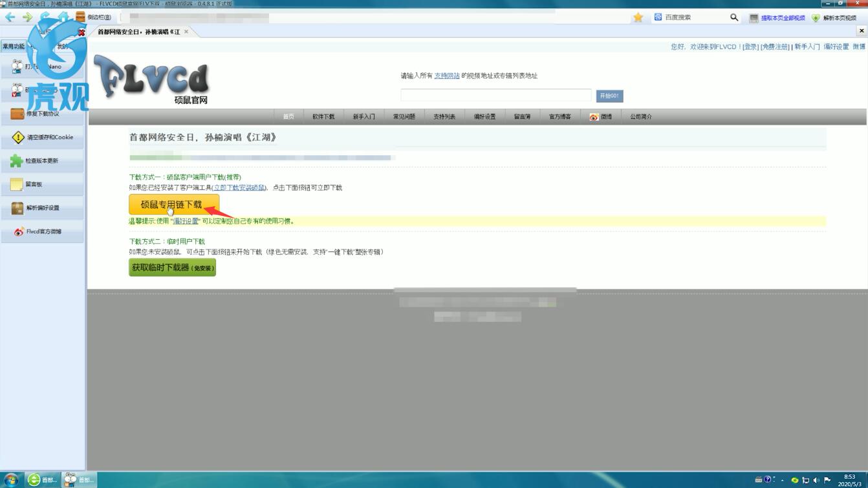Bookmark page with the star icon

[x=638, y=17]
